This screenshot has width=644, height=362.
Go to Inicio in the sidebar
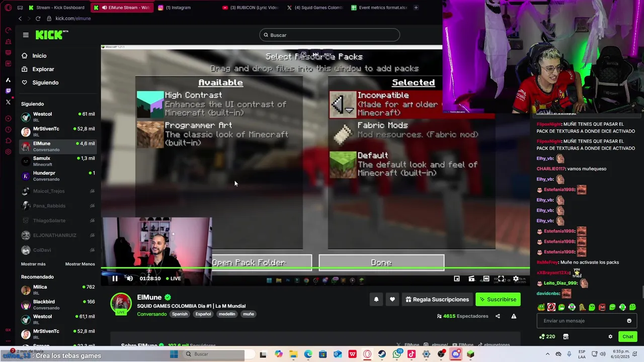click(39, 56)
